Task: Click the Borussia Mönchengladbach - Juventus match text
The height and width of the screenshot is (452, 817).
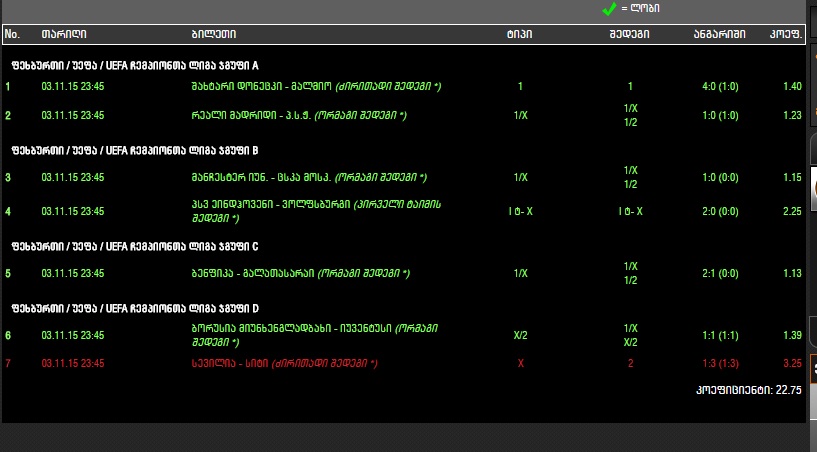Action: (x=315, y=335)
